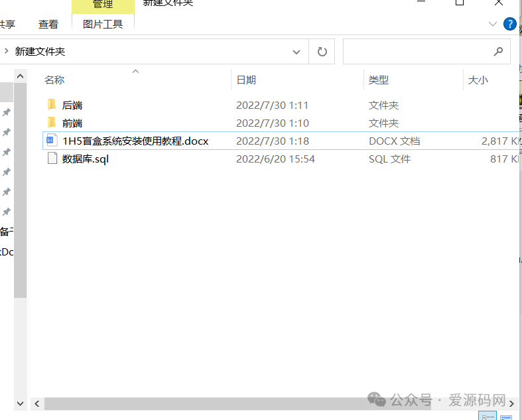Click the search magnifier icon
The height and width of the screenshot is (420, 522).
(x=498, y=52)
